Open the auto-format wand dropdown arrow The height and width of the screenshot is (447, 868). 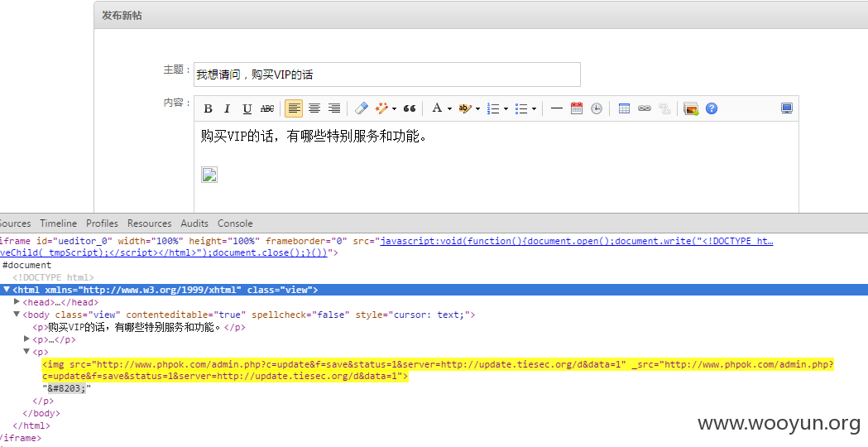394,108
